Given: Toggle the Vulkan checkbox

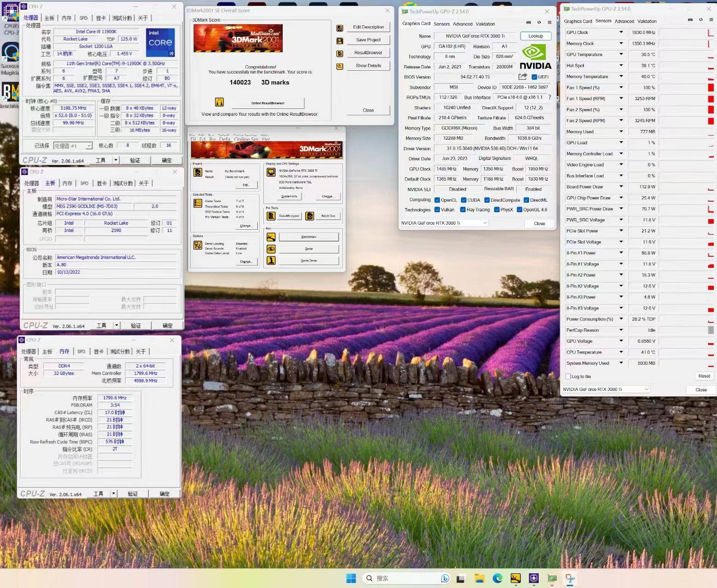Looking at the screenshot, I should tap(437, 210).
